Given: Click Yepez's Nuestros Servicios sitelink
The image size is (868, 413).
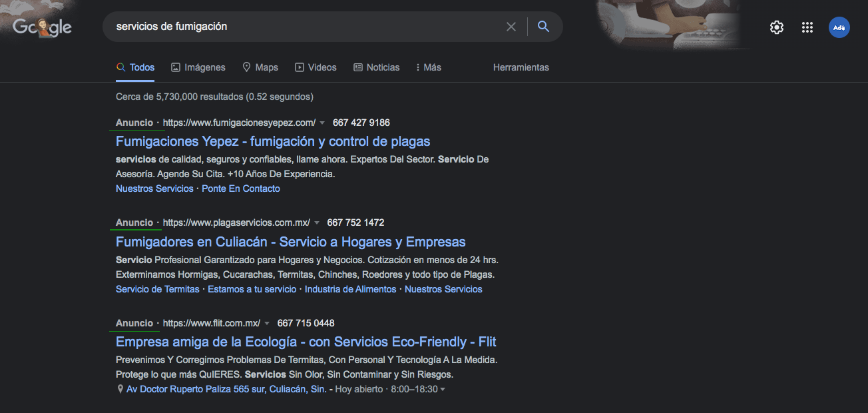Looking at the screenshot, I should [x=154, y=189].
